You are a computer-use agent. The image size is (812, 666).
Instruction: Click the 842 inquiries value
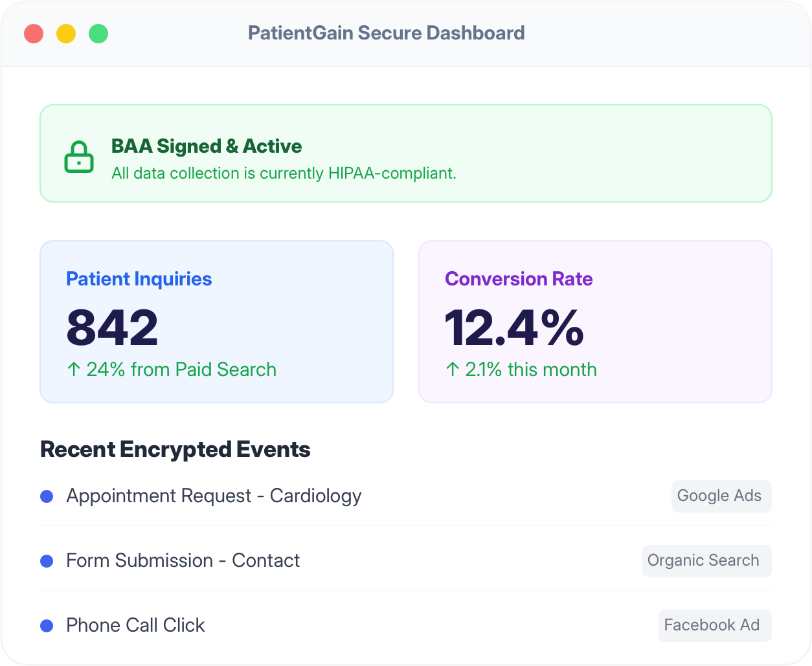[x=112, y=327]
